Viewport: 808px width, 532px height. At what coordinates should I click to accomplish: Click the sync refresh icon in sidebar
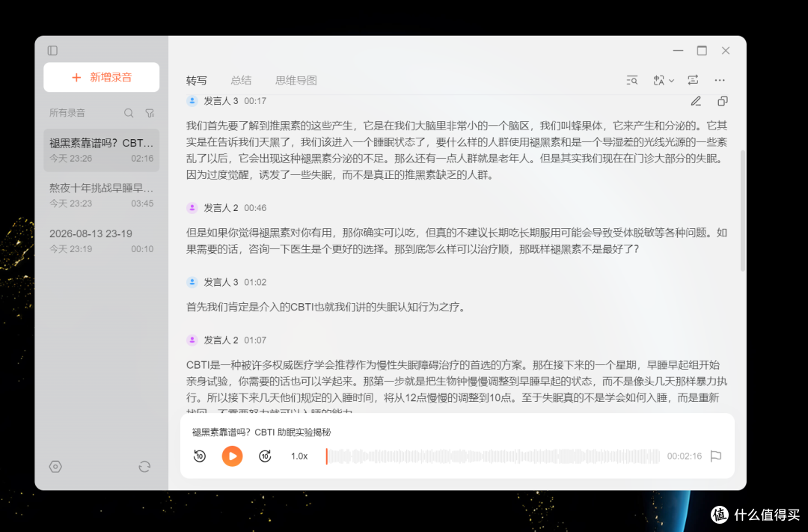pos(145,467)
